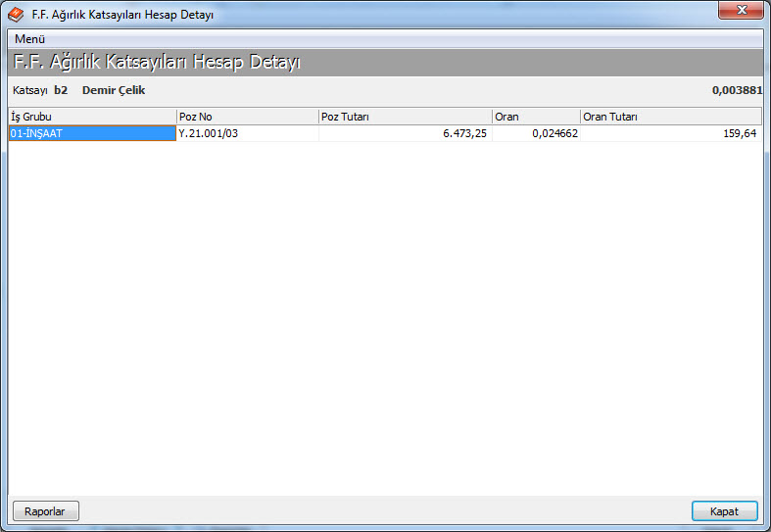This screenshot has width=771, height=532.
Task: Sort by the İş Grubu column header
Action: coord(92,117)
